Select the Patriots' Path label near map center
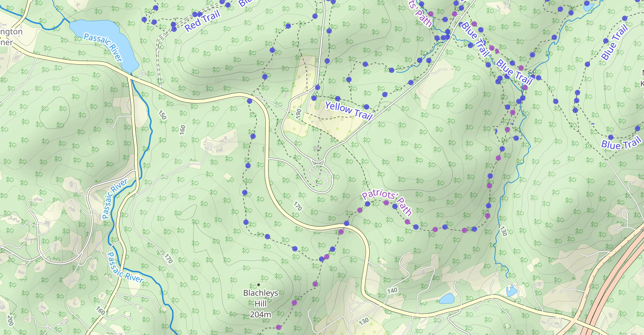The width and height of the screenshot is (644, 335). pos(387,202)
